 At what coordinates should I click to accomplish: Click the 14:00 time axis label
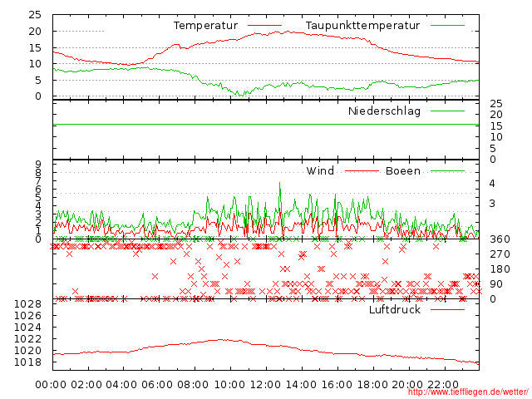[301, 385]
